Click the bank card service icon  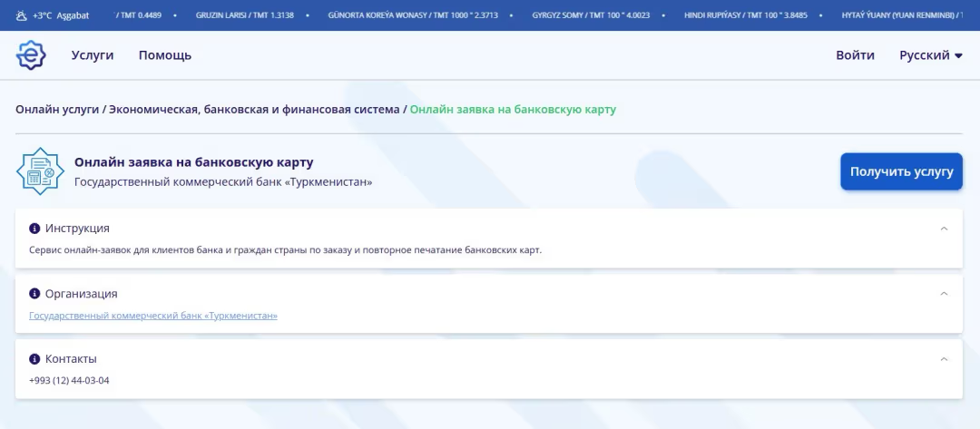point(40,171)
